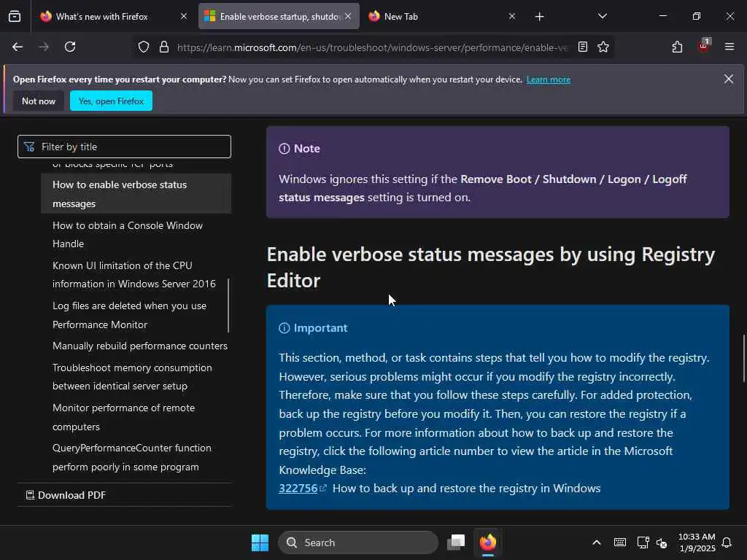Image resolution: width=747 pixels, height=560 pixels.
Task: Click the main page vertical scrollbar
Action: (744, 358)
